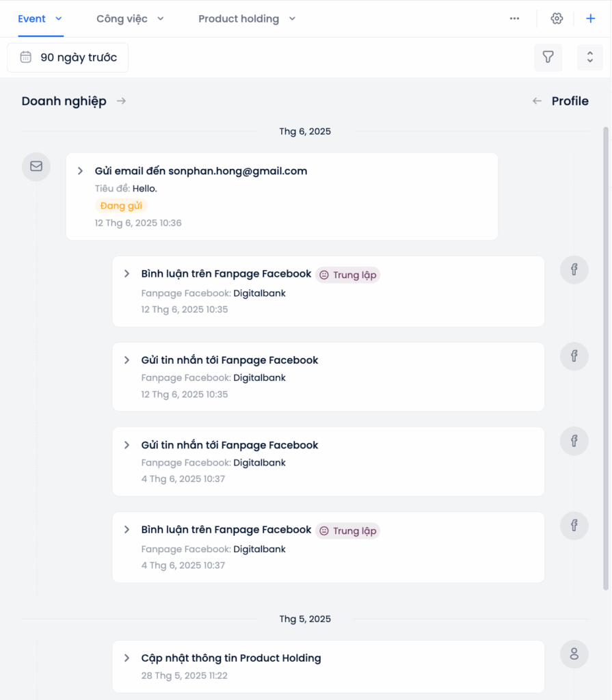612x700 pixels.
Task: Toggle expand/collapse all events button
Action: (x=589, y=57)
